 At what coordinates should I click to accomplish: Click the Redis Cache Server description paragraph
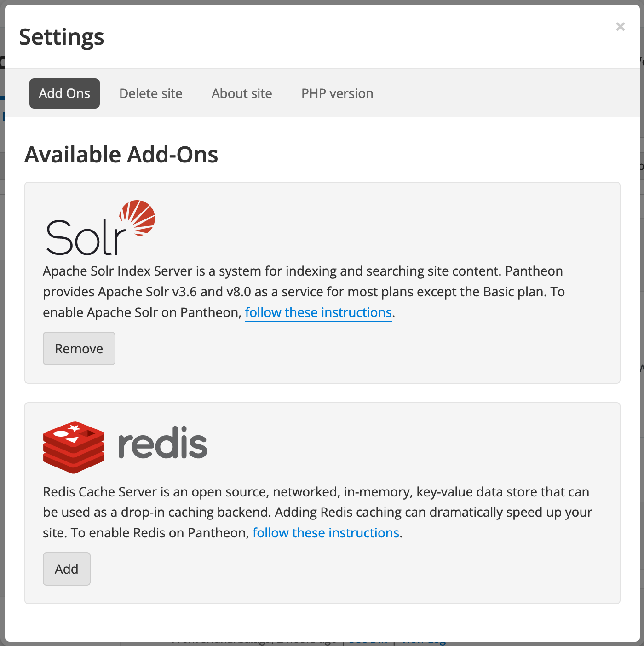click(x=317, y=512)
